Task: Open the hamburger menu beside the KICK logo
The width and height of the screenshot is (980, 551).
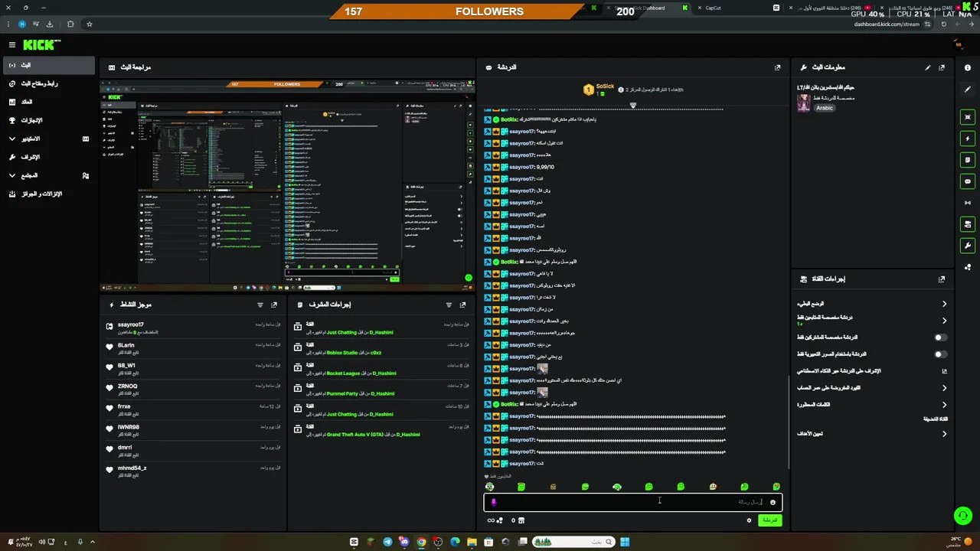Action: coord(12,45)
